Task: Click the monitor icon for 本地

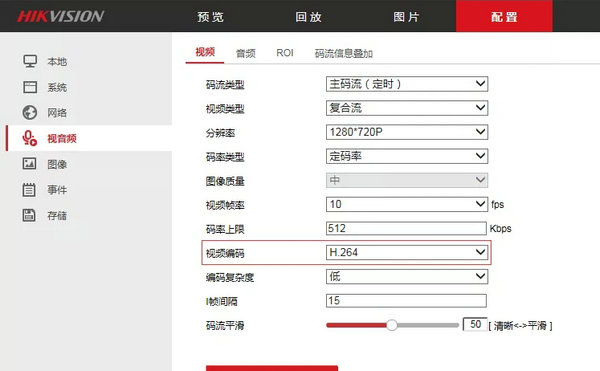Action: pyautogui.click(x=30, y=61)
